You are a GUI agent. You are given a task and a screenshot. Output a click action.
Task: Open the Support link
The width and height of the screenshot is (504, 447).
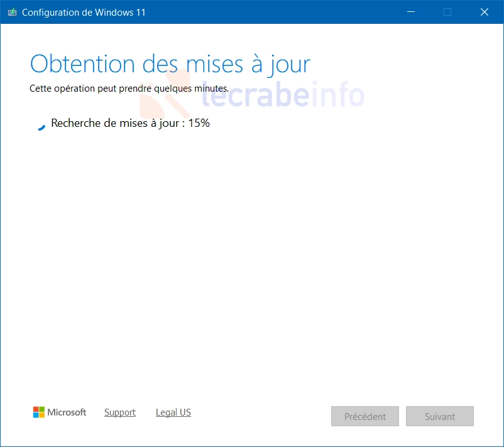(x=120, y=412)
